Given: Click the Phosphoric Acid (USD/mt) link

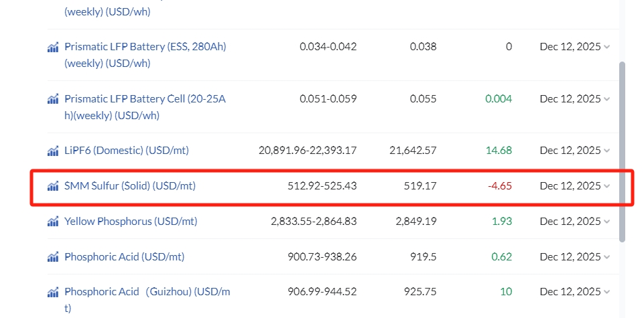Looking at the screenshot, I should click(x=124, y=256).
